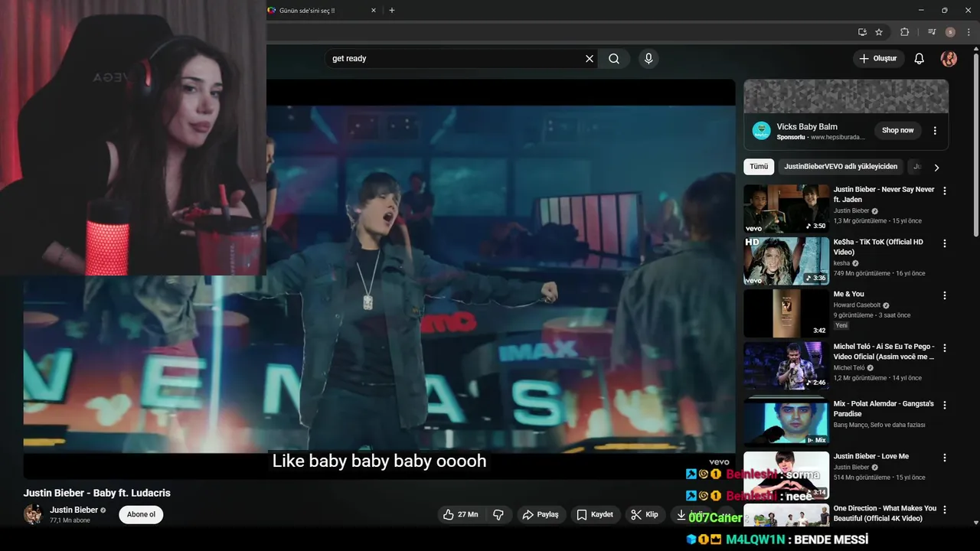Start voice search with microphone

pos(648,58)
